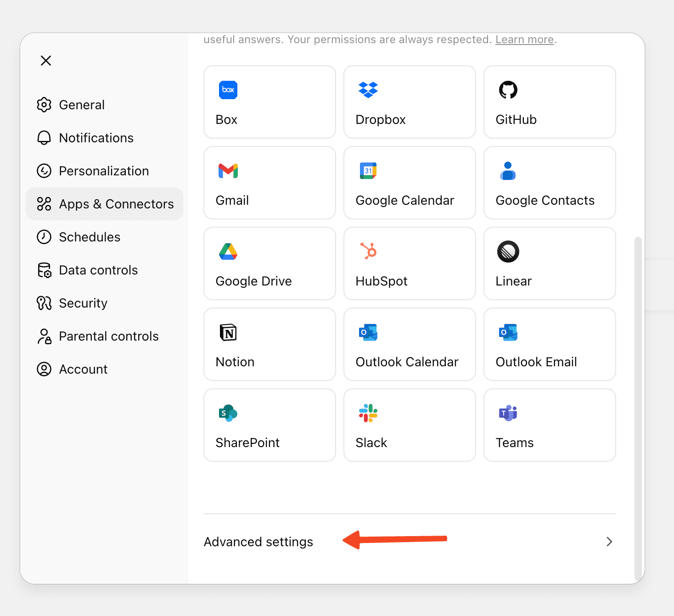The image size is (674, 616).
Task: Click the Google Drive triangle icon
Action: coord(228,252)
